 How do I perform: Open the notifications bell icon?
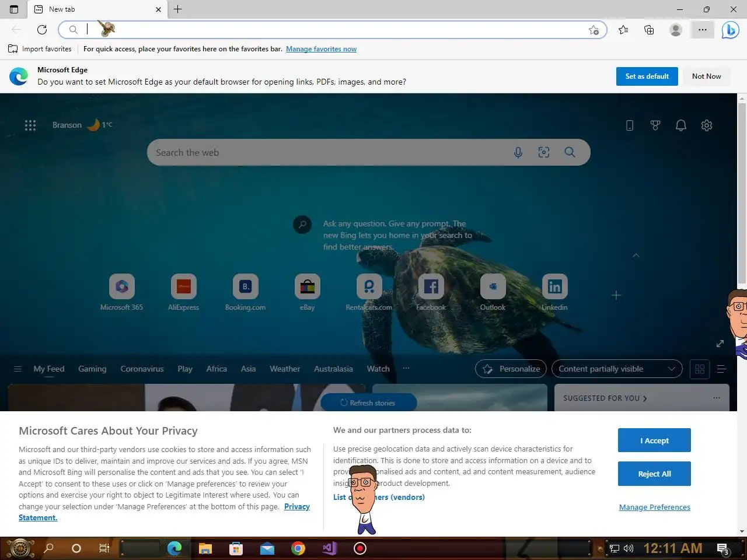[681, 125]
